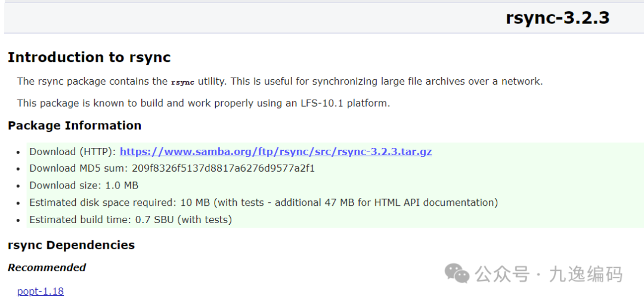Click the bullet before Download MD5 sum
The width and height of the screenshot is (644, 300).
click(x=20, y=169)
